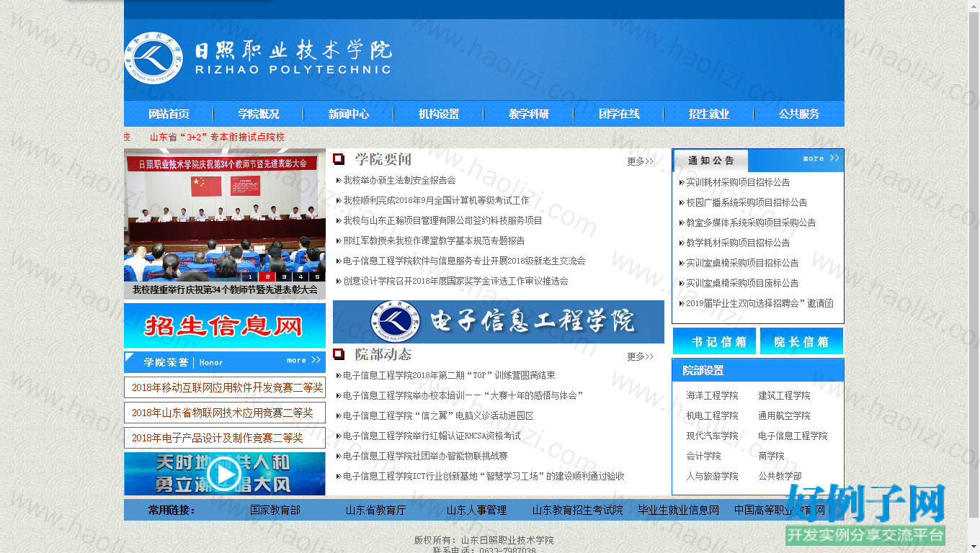
Task: Open honor 2018年山东省物联网技术应用竞赛二等奖
Action: [x=222, y=413]
